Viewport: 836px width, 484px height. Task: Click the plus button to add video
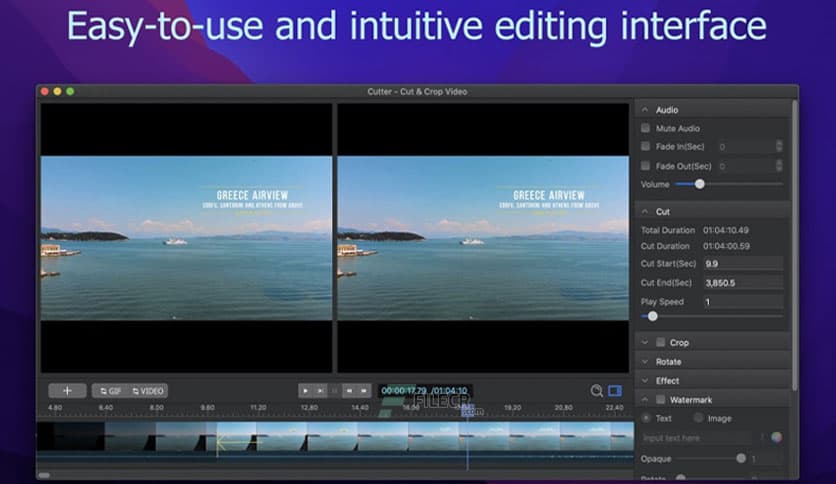(x=67, y=391)
